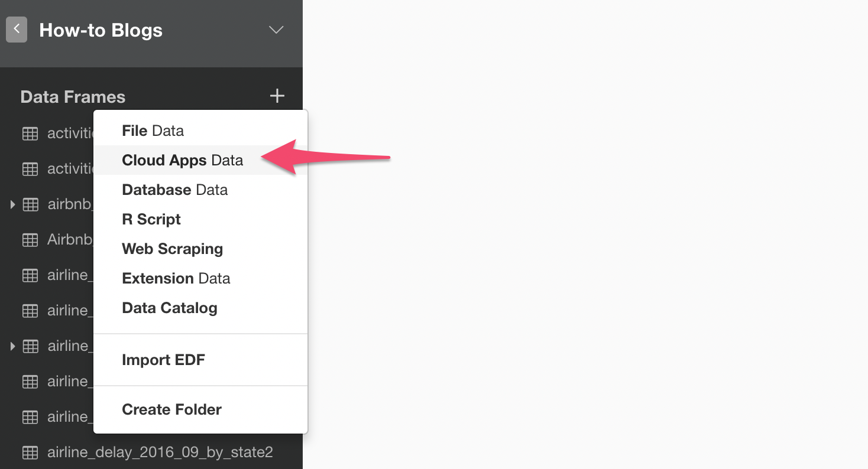Select the table icon of the first activities frame

click(x=30, y=133)
